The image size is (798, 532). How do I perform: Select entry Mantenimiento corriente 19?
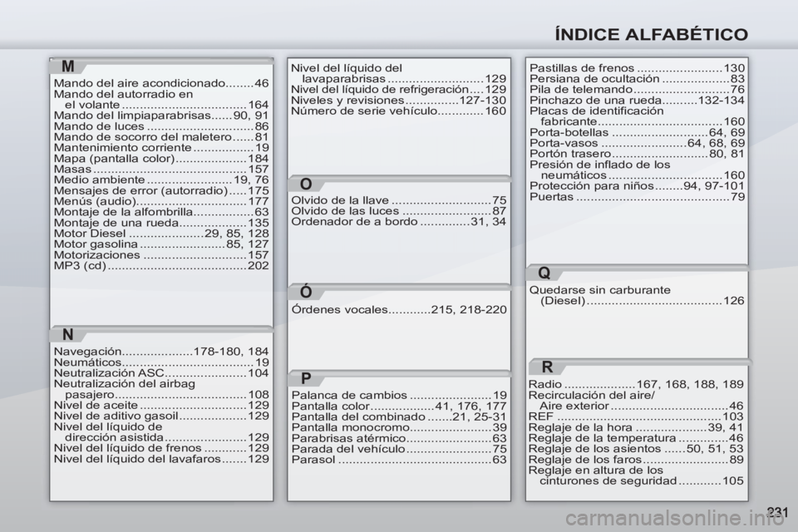pyautogui.click(x=161, y=148)
